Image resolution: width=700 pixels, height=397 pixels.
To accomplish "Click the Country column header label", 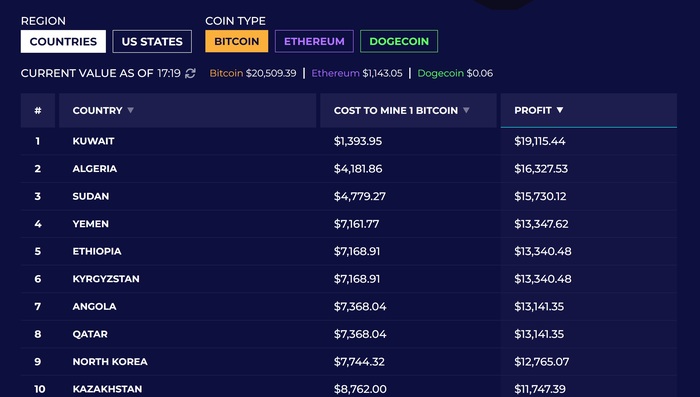I will 97,110.
